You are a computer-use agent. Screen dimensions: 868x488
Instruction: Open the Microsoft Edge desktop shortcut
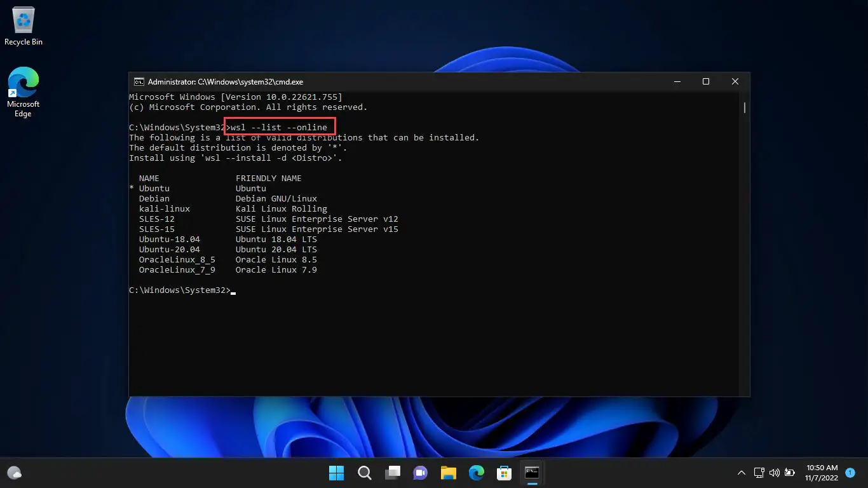pyautogui.click(x=23, y=93)
